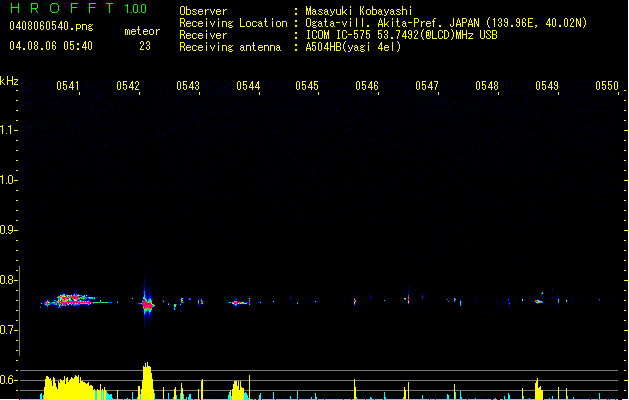Click the 1.0 kHz frequency label
This screenshot has width=629, height=400.
pos(8,180)
